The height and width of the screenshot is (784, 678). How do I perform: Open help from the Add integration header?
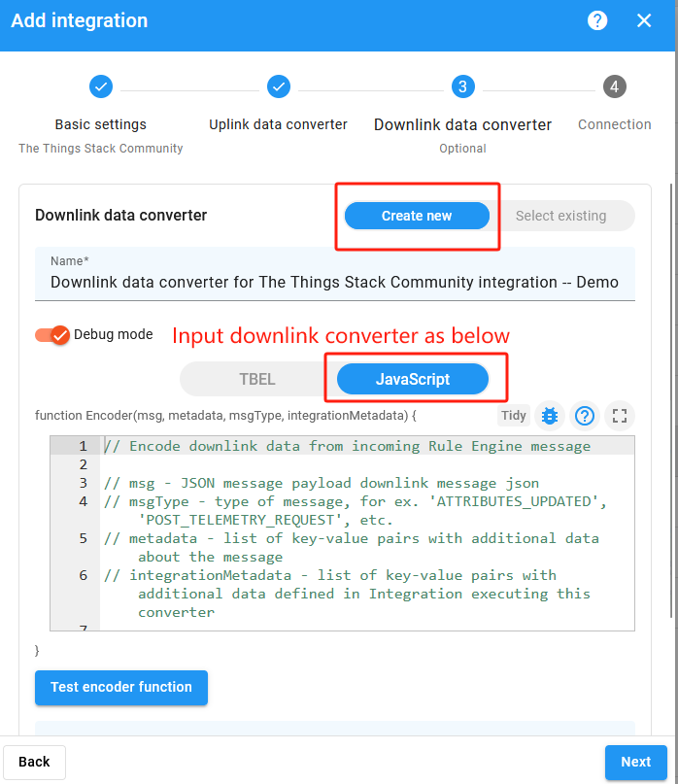point(597,19)
